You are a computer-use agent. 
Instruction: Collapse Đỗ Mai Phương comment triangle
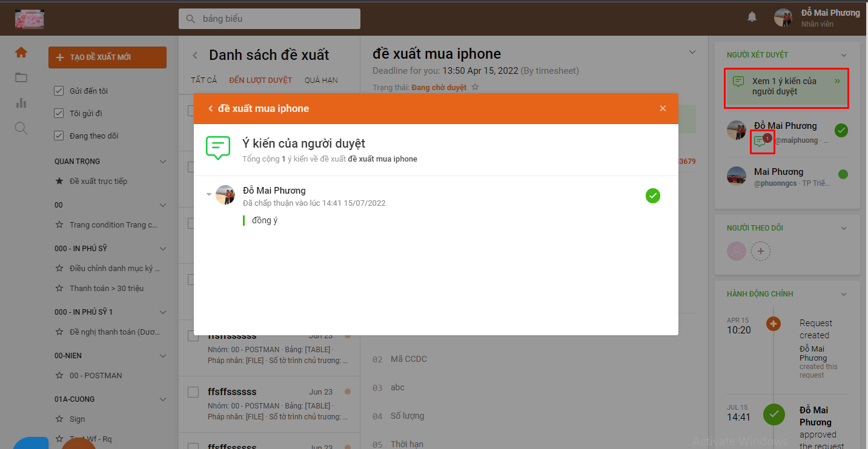tap(209, 194)
